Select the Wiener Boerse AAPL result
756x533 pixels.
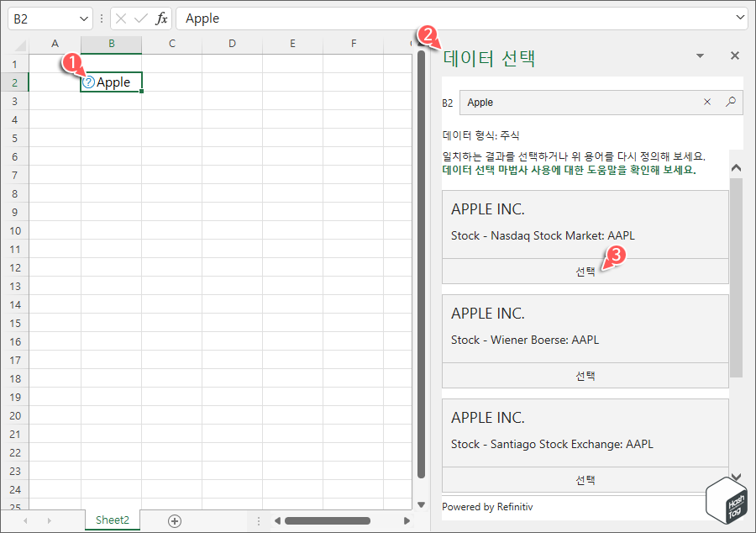pyautogui.click(x=585, y=375)
